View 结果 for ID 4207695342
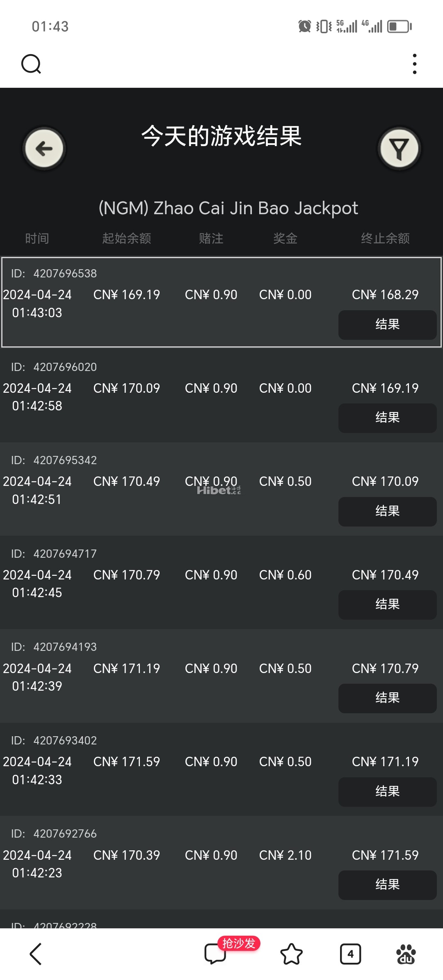This screenshot has height=980, width=443. click(x=387, y=511)
